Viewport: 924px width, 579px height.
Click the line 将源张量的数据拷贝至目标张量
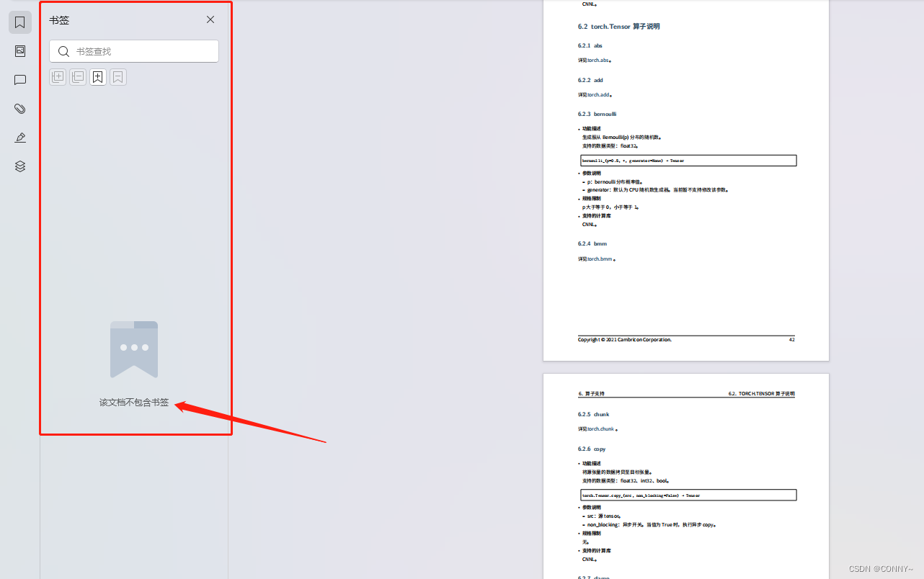[616, 472]
